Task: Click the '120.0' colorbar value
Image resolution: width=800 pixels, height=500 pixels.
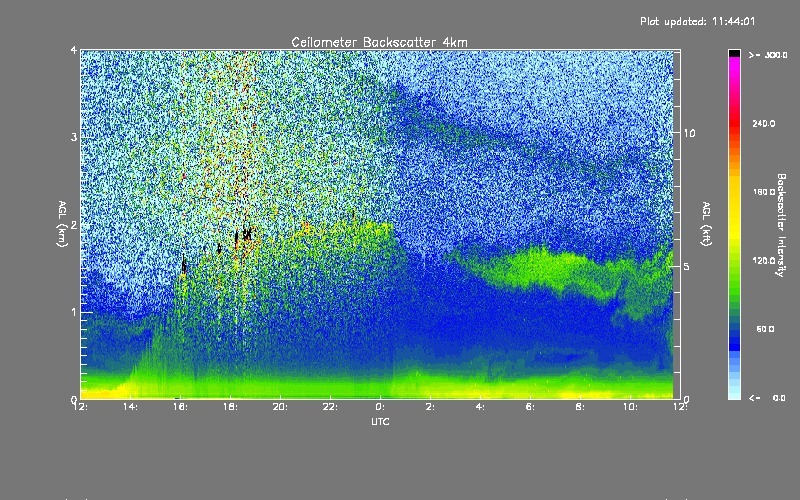Action: tap(764, 261)
